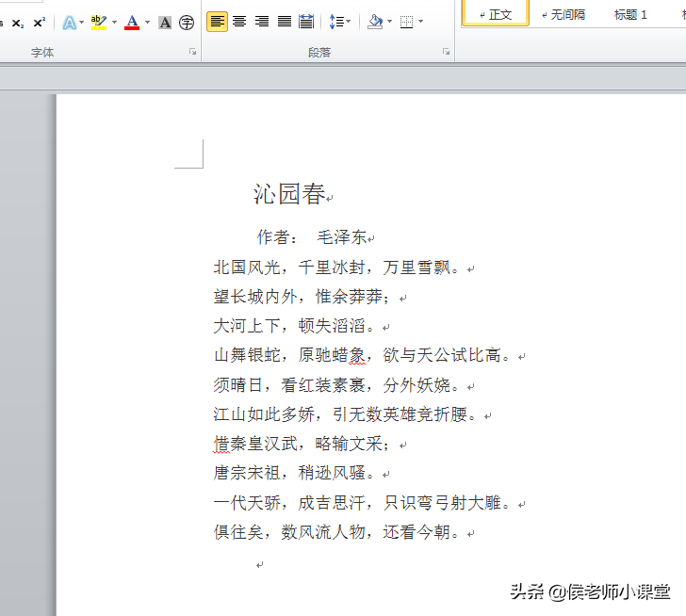Open line spacing options
686x616 pixels.
point(339,22)
